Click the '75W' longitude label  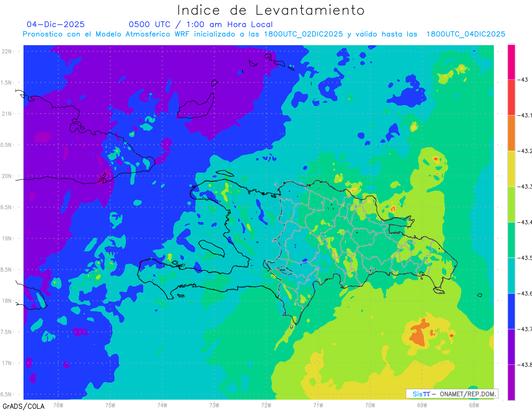pyautogui.click(x=110, y=405)
